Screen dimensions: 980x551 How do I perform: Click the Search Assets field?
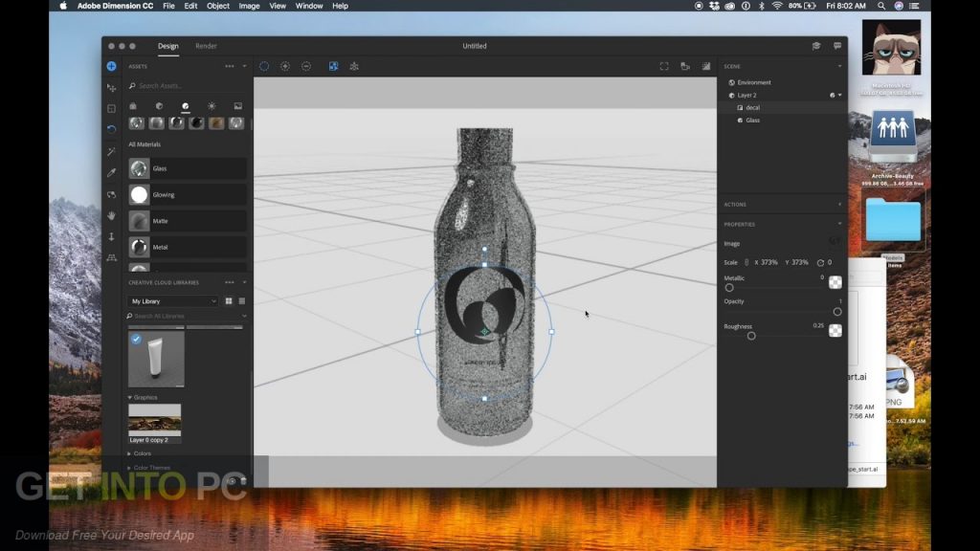(x=187, y=85)
